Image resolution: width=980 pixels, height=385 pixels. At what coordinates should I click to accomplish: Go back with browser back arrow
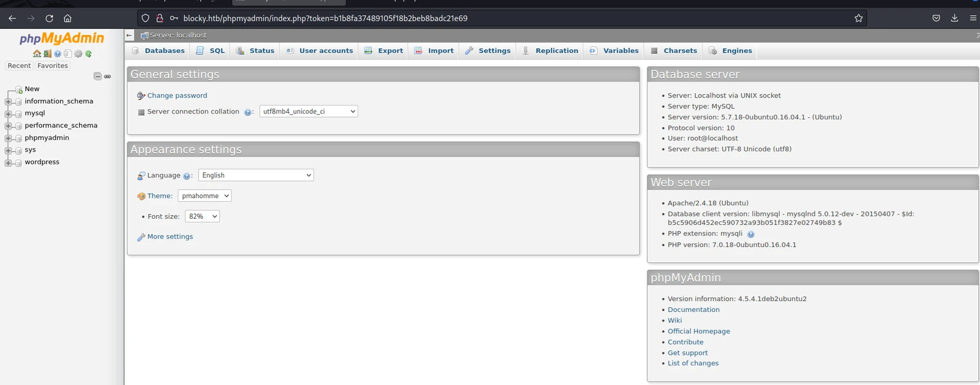pyautogui.click(x=12, y=18)
